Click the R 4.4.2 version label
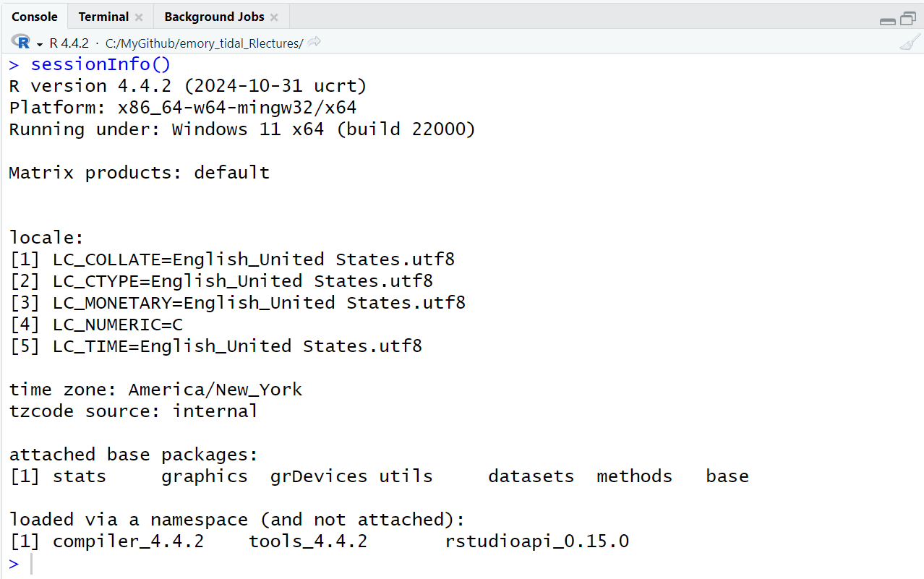The width and height of the screenshot is (924, 579). click(x=69, y=43)
